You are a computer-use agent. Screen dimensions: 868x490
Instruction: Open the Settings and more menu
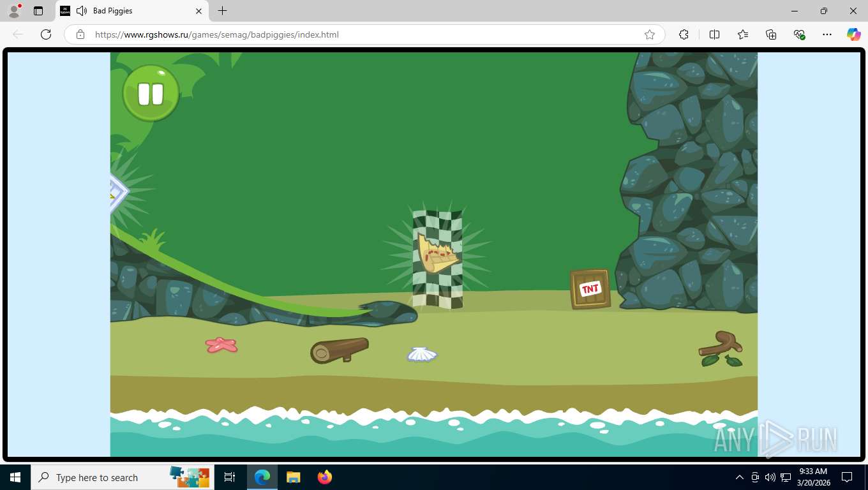827,34
